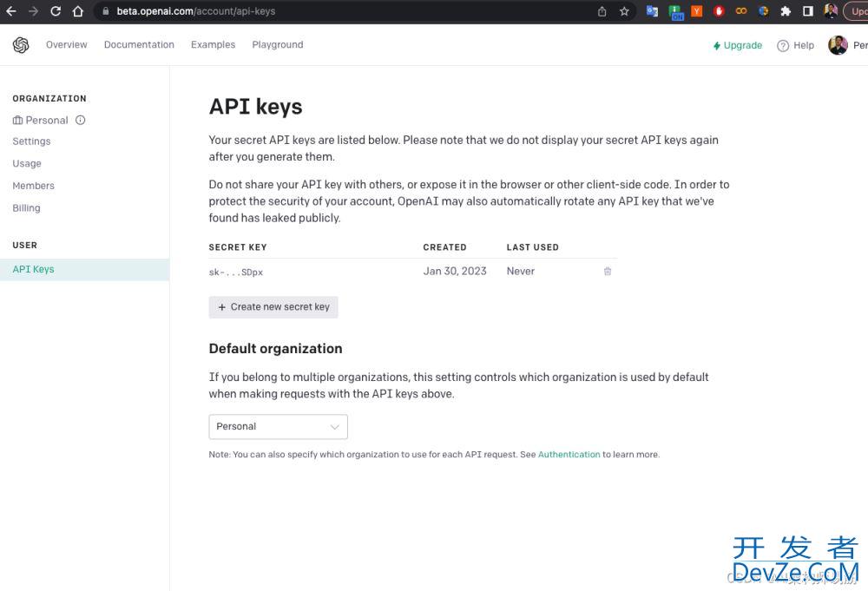Click the orange infinity-loop extension icon
The image size is (868, 591).
pos(740,10)
